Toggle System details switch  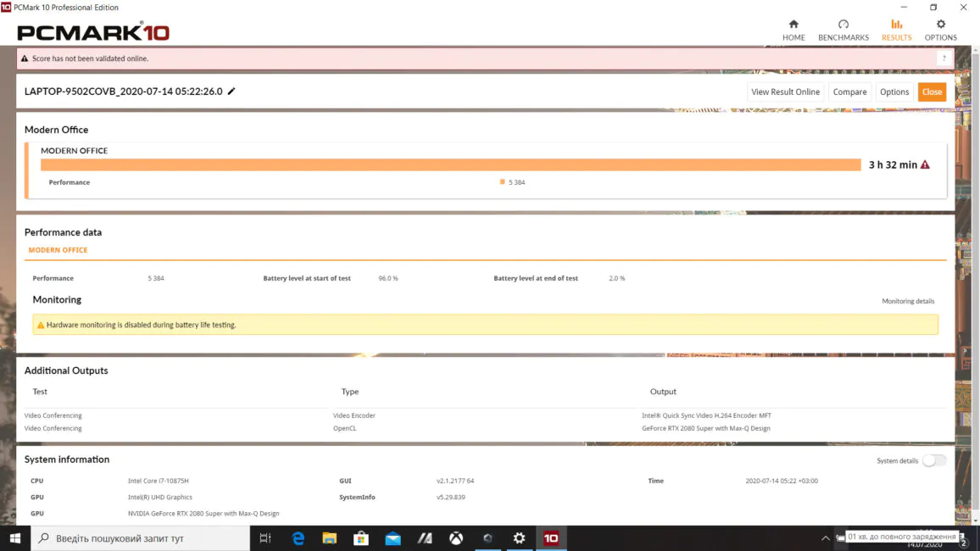(933, 460)
